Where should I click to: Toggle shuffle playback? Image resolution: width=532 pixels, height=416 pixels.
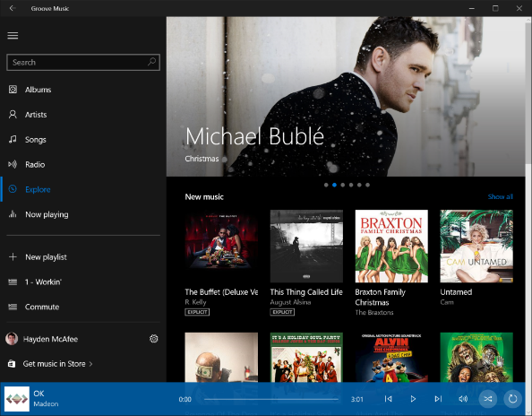[x=488, y=399]
